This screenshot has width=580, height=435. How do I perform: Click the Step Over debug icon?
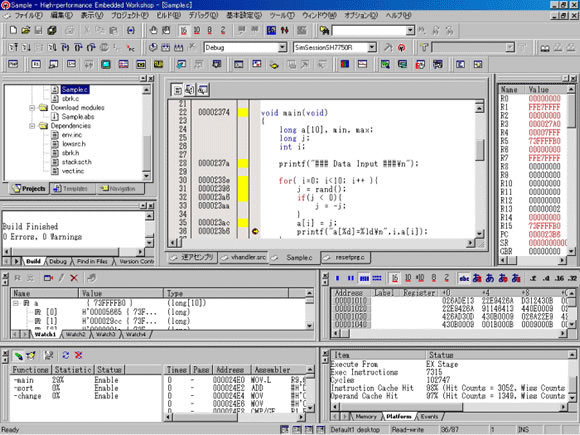point(78,47)
